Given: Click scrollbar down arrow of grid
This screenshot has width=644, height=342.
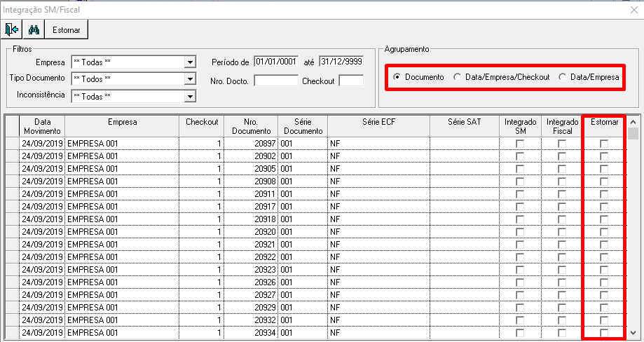Looking at the screenshot, I should [x=633, y=333].
